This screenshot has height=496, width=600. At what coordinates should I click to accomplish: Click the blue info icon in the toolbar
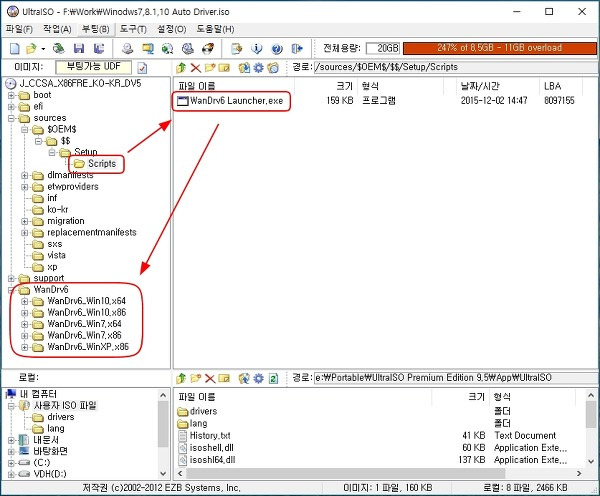click(x=257, y=49)
